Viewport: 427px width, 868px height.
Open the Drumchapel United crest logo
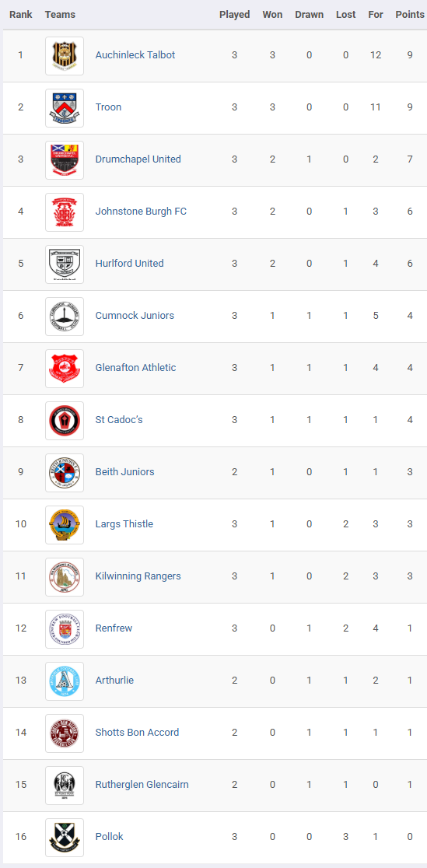tap(65, 160)
